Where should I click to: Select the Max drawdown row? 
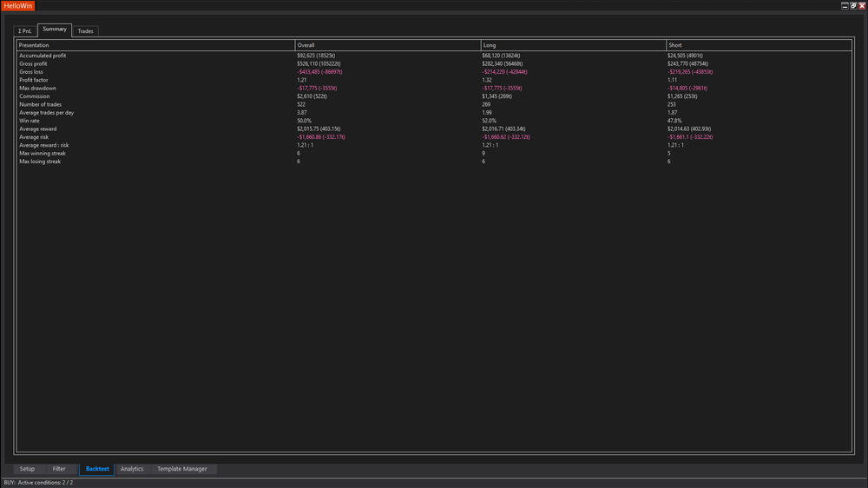pyautogui.click(x=37, y=88)
